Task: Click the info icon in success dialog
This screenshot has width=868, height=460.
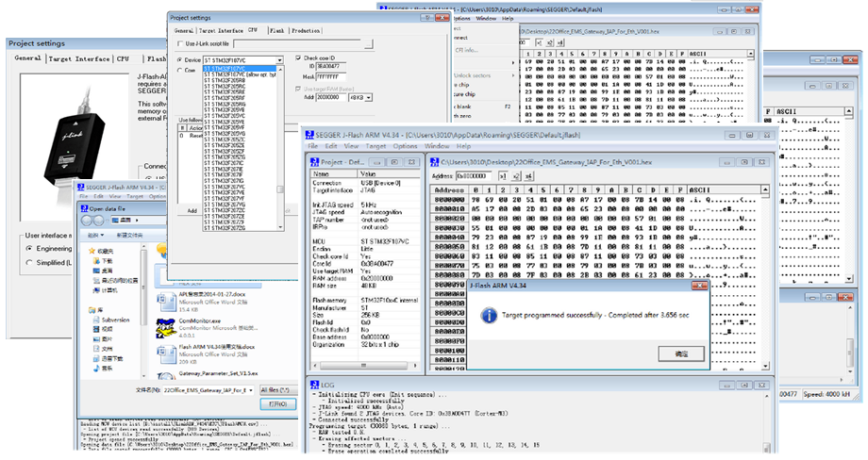Action: coord(489,316)
